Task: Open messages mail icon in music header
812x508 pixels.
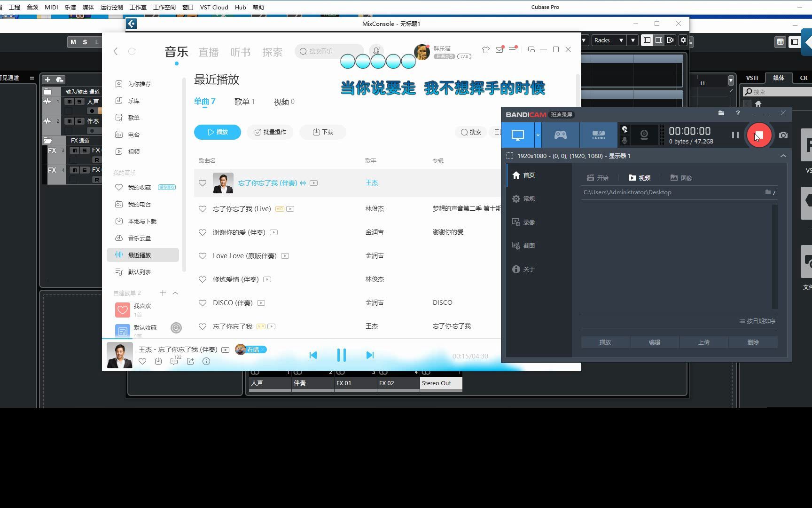Action: [x=499, y=49]
